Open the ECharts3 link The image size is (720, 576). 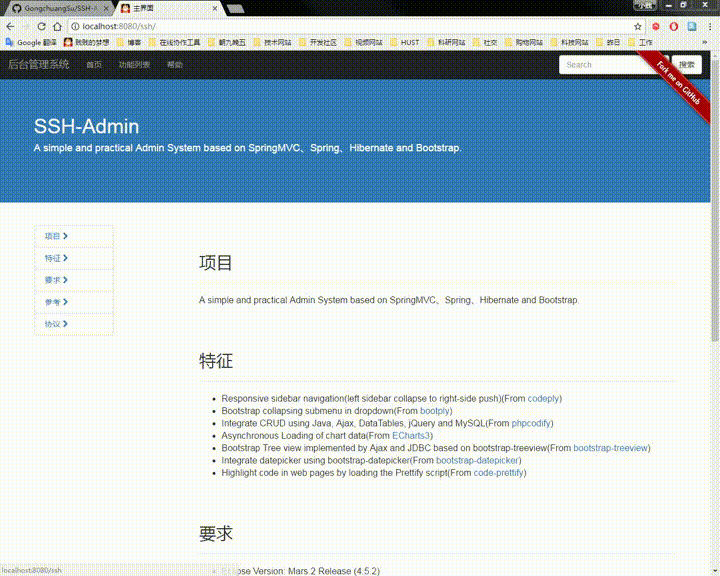(411, 435)
